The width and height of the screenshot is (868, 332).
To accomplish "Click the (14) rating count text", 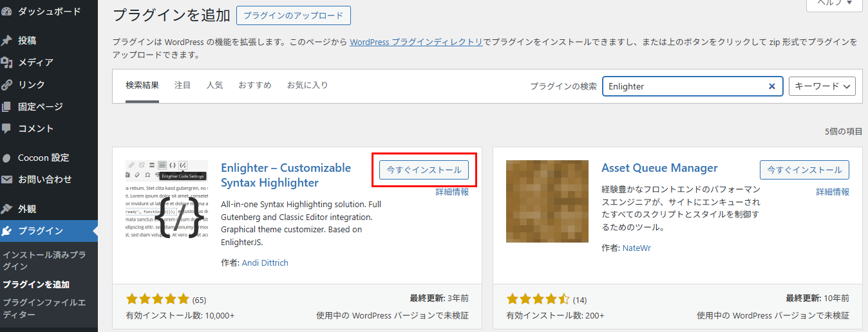I will coord(580,300).
